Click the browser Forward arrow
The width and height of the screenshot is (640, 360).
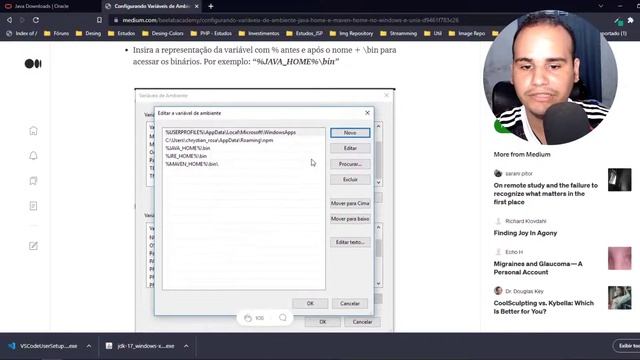(22, 20)
